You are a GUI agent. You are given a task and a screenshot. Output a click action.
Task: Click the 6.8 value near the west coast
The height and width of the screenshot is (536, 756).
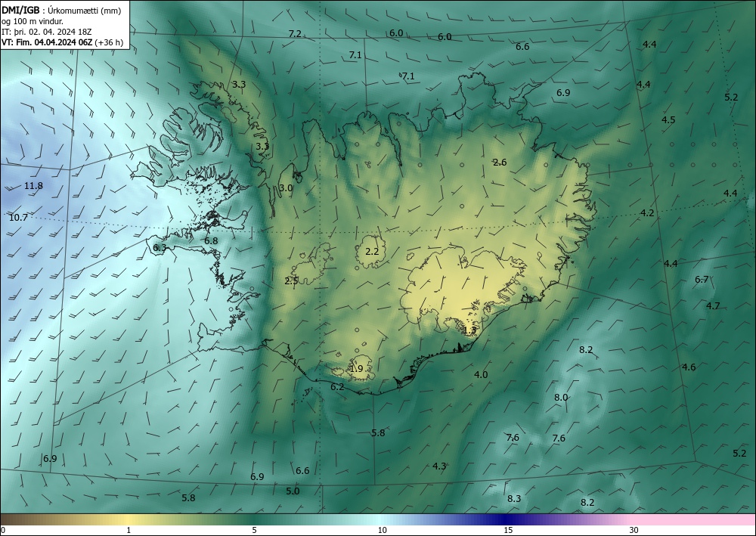(x=211, y=241)
